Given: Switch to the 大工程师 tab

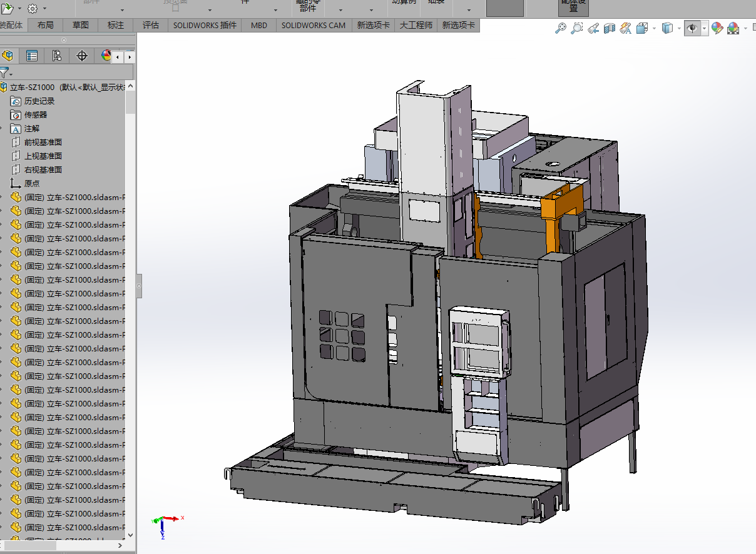Looking at the screenshot, I should pyautogui.click(x=416, y=26).
